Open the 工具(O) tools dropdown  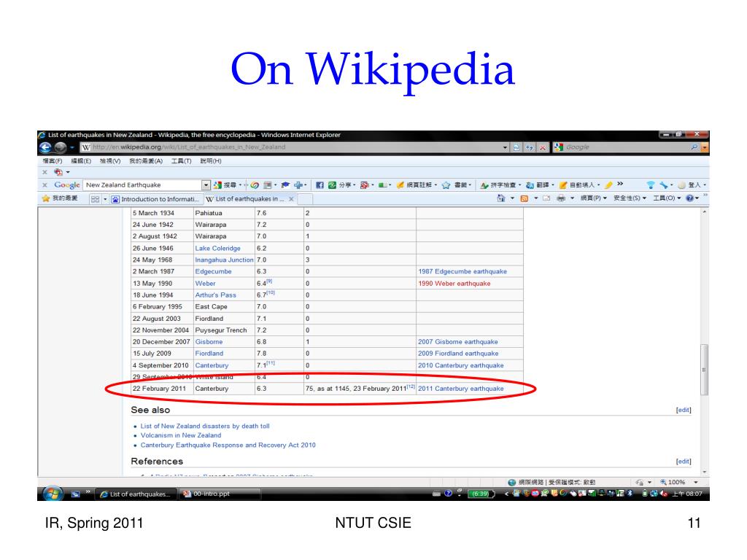667,198
